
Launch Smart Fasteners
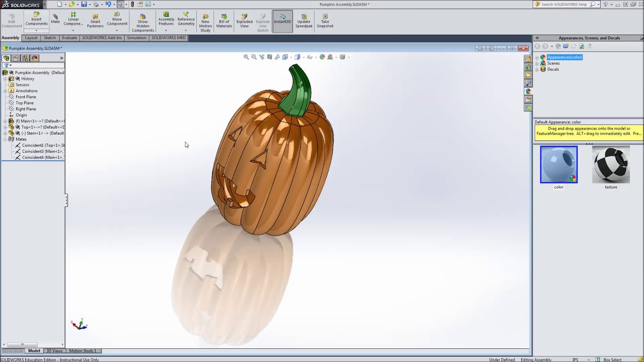[95, 20]
